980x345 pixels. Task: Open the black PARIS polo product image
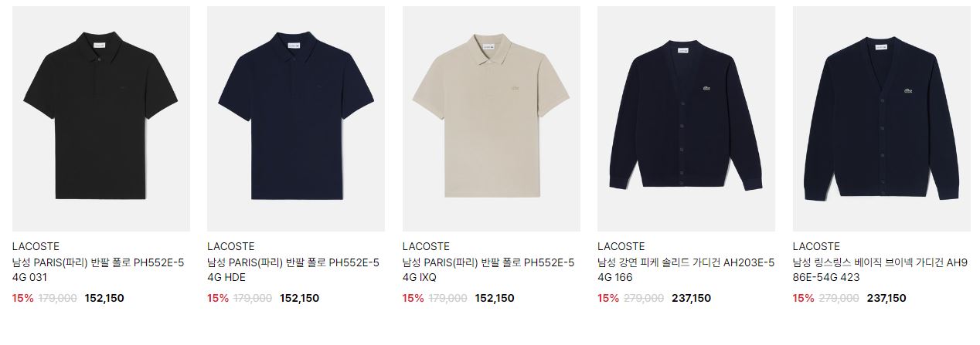[x=101, y=119]
